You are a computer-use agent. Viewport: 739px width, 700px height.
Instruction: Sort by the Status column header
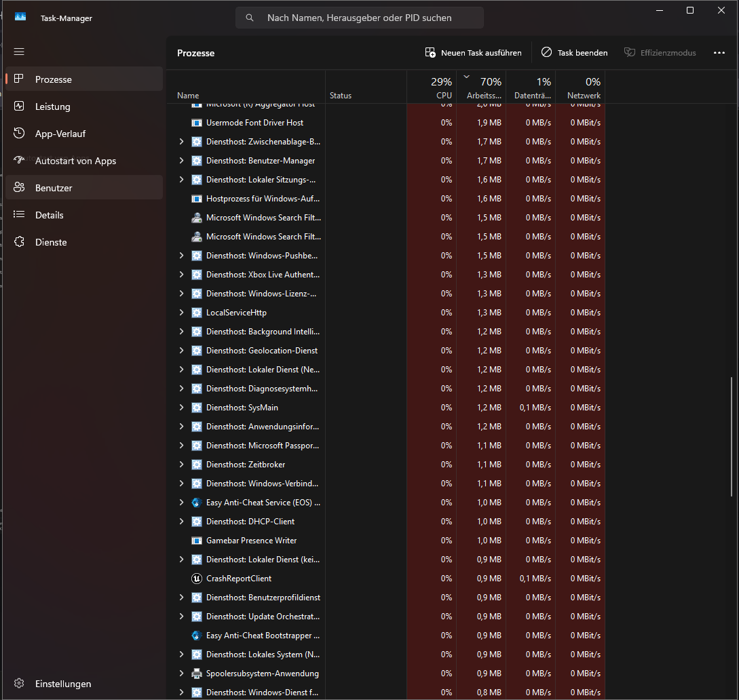coord(366,87)
